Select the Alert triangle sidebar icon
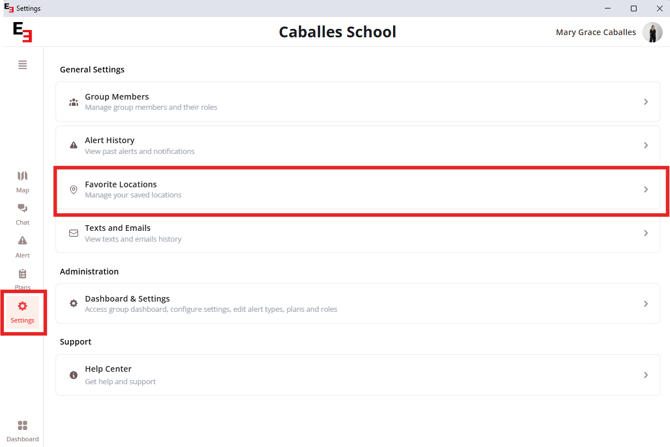This screenshot has height=447, width=670. (23, 241)
